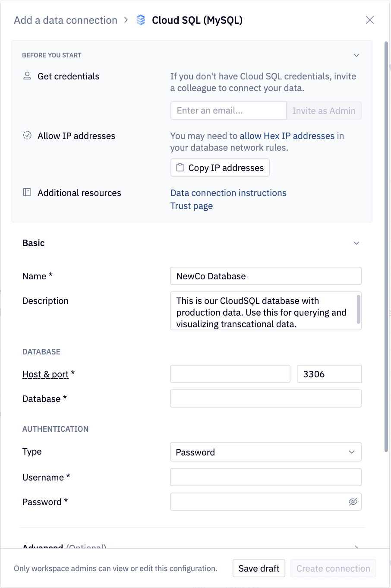The width and height of the screenshot is (391, 588).
Task: Click the eye icon in the Password field
Action: pos(353,502)
